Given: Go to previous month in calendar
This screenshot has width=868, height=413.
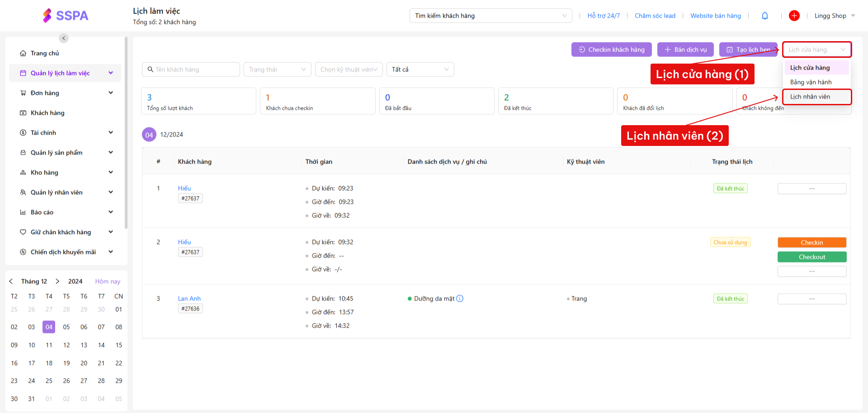Looking at the screenshot, I should (11, 282).
